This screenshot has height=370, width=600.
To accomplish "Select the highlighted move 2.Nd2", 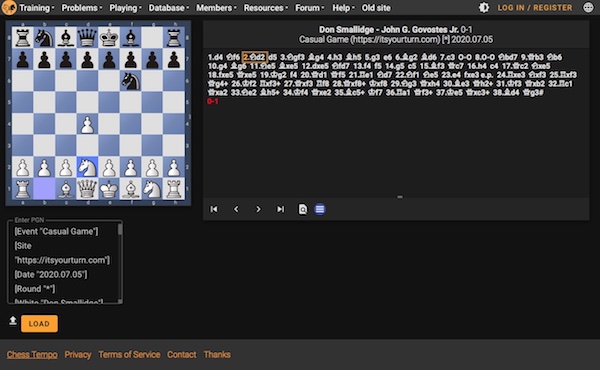I will [x=254, y=57].
